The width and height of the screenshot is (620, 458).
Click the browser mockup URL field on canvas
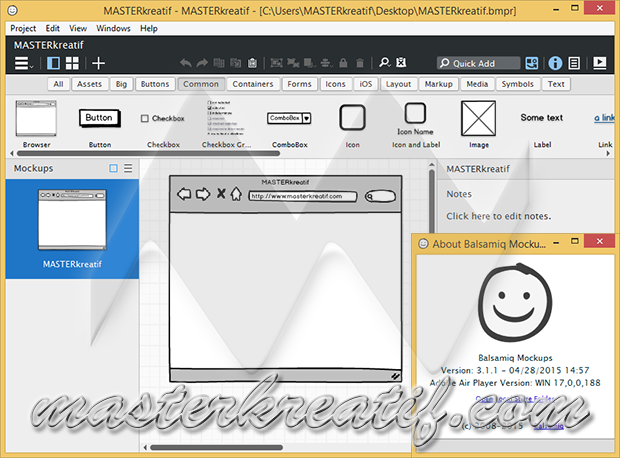click(302, 196)
